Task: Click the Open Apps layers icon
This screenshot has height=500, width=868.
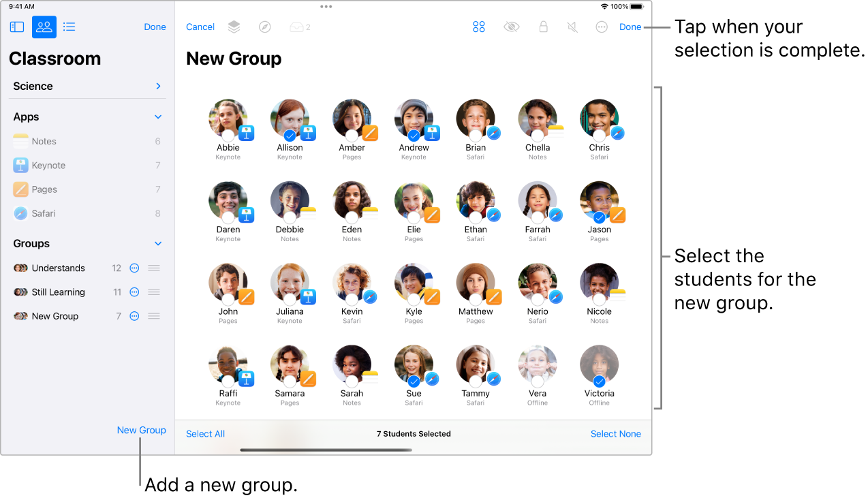Action: pyautogui.click(x=234, y=27)
